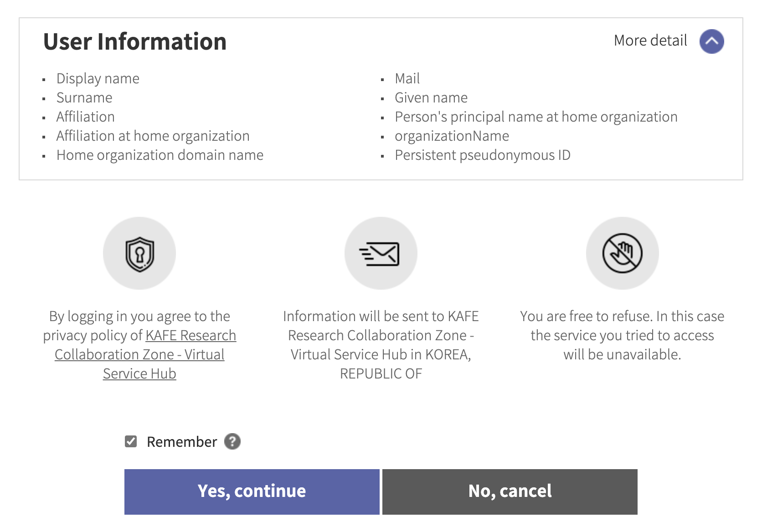The width and height of the screenshot is (762, 532).
Task: Click the More detail label
Action: pyautogui.click(x=650, y=41)
